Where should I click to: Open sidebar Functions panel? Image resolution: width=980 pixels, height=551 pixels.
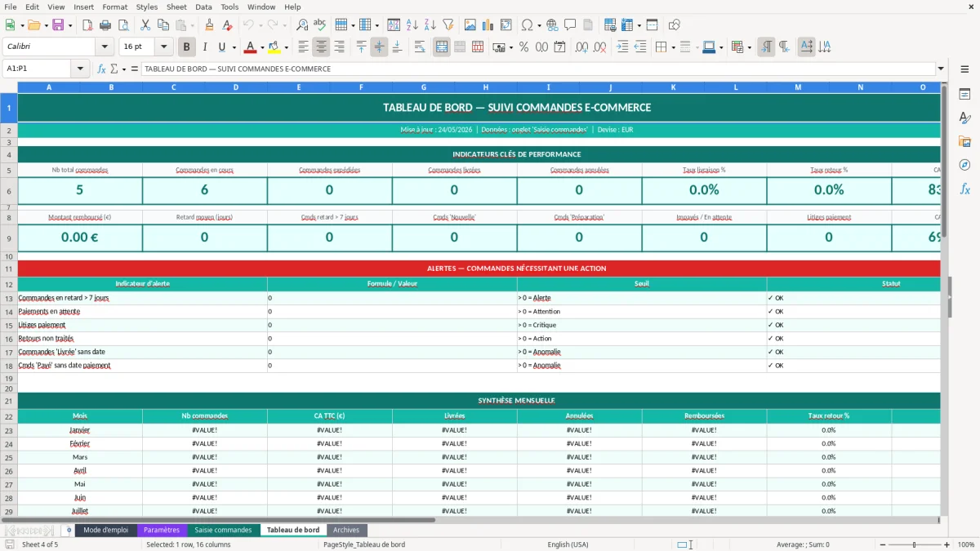tap(964, 189)
